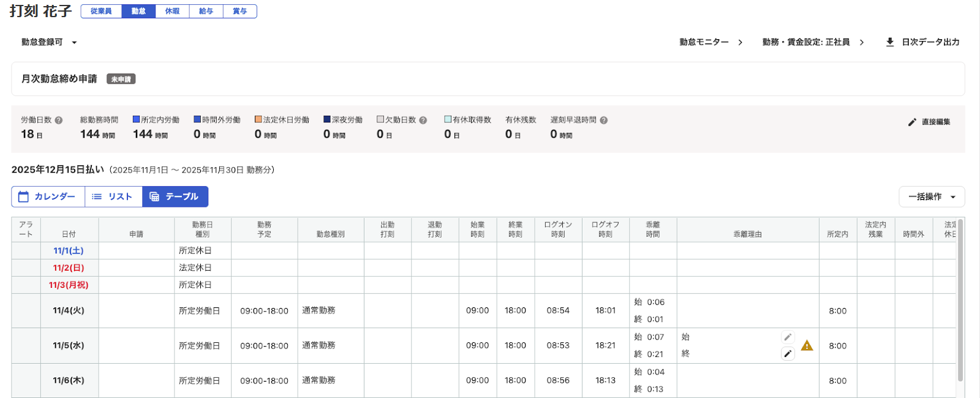Open 勤怠モニター via its chevron

point(740,42)
